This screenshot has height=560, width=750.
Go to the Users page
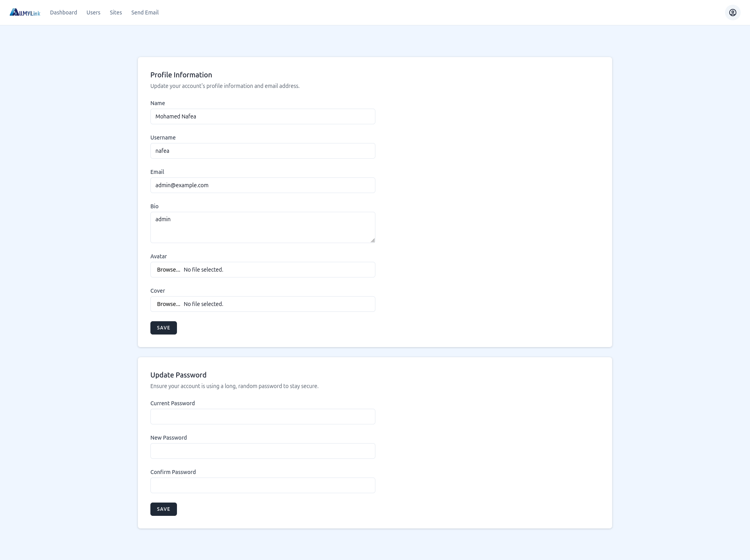[93, 13]
